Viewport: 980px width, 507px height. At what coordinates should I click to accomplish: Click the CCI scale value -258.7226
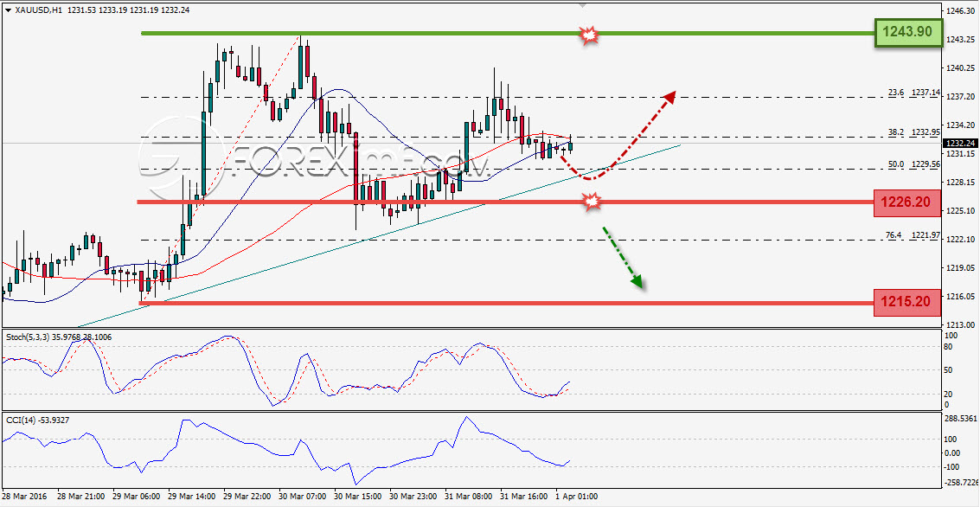pos(961,484)
